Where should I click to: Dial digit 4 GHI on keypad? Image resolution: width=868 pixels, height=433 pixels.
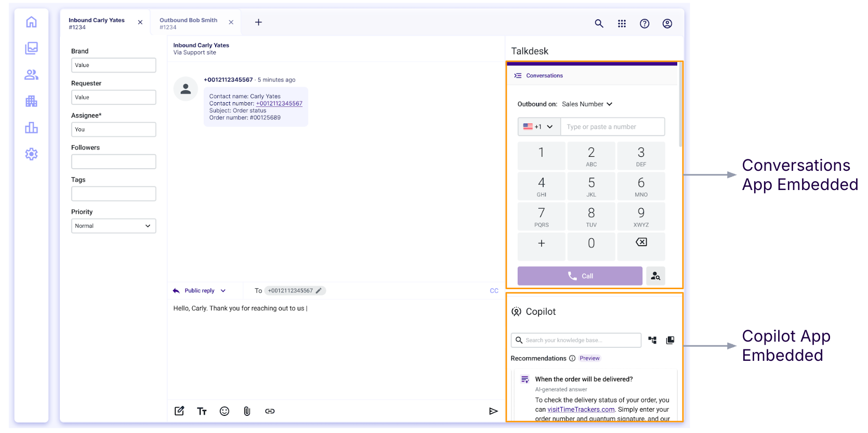pos(541,186)
